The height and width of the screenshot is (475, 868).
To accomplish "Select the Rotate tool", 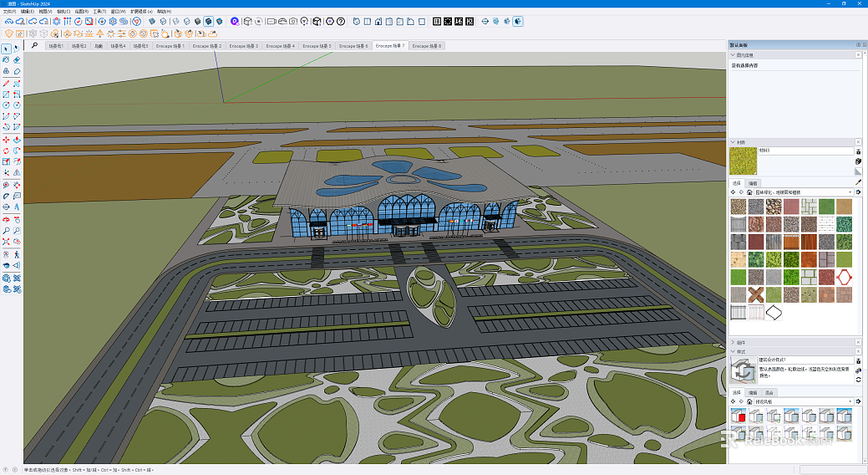I will tap(6, 151).
